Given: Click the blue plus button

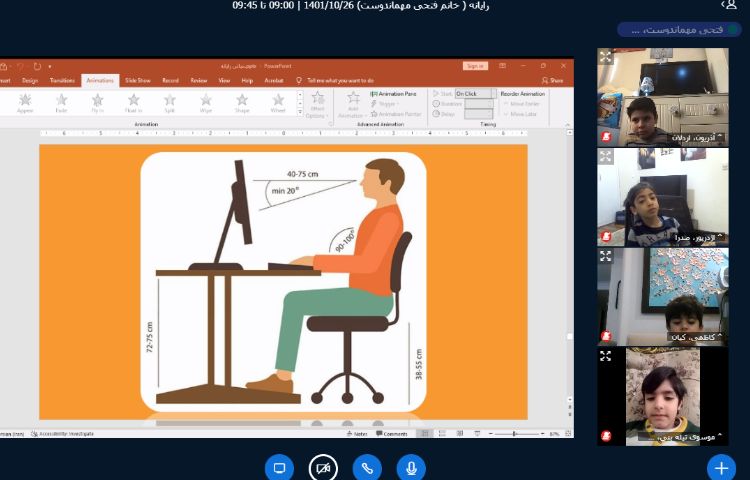Looking at the screenshot, I should [x=720, y=467].
